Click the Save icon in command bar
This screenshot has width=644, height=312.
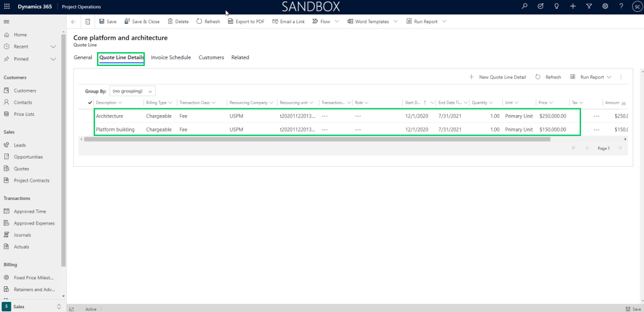[107, 21]
